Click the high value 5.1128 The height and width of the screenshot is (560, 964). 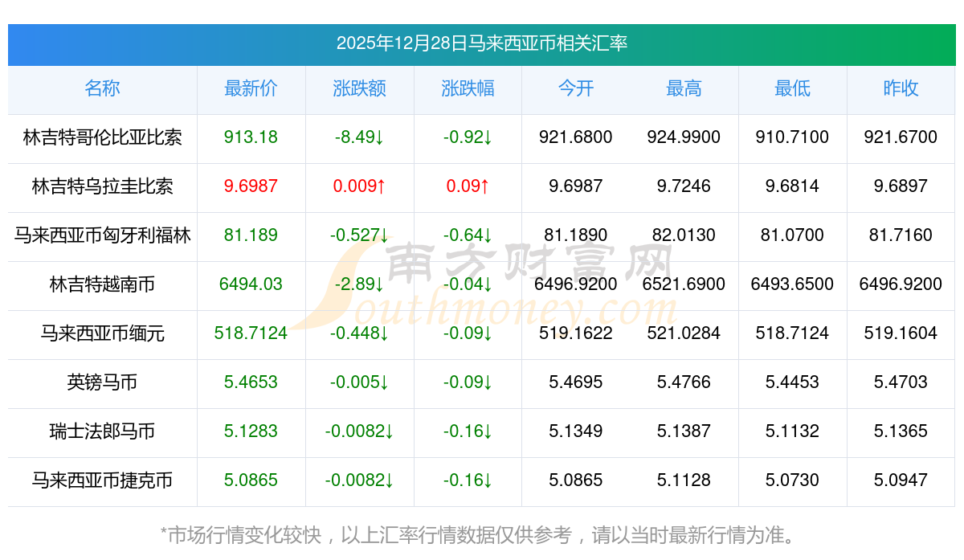[684, 480]
